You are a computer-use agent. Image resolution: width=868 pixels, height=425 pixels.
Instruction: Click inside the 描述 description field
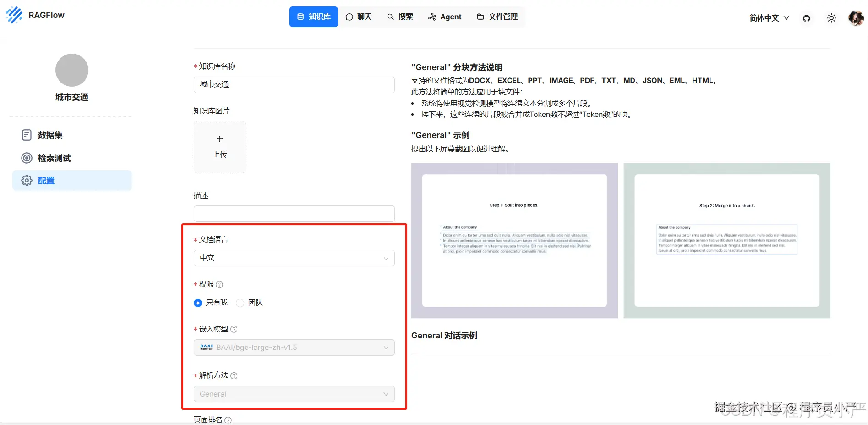coord(294,213)
